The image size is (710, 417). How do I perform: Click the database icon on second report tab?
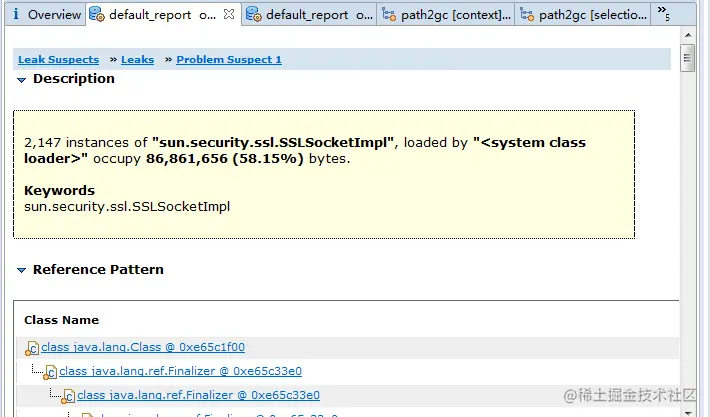click(254, 14)
